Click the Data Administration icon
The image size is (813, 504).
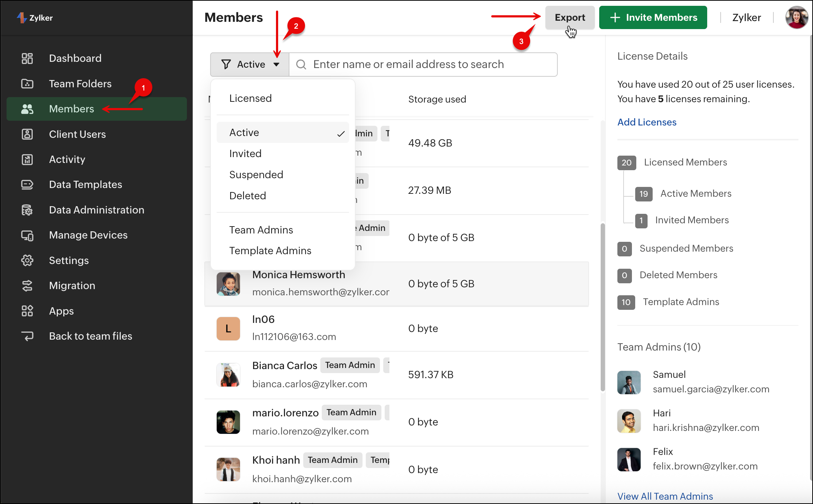point(27,210)
